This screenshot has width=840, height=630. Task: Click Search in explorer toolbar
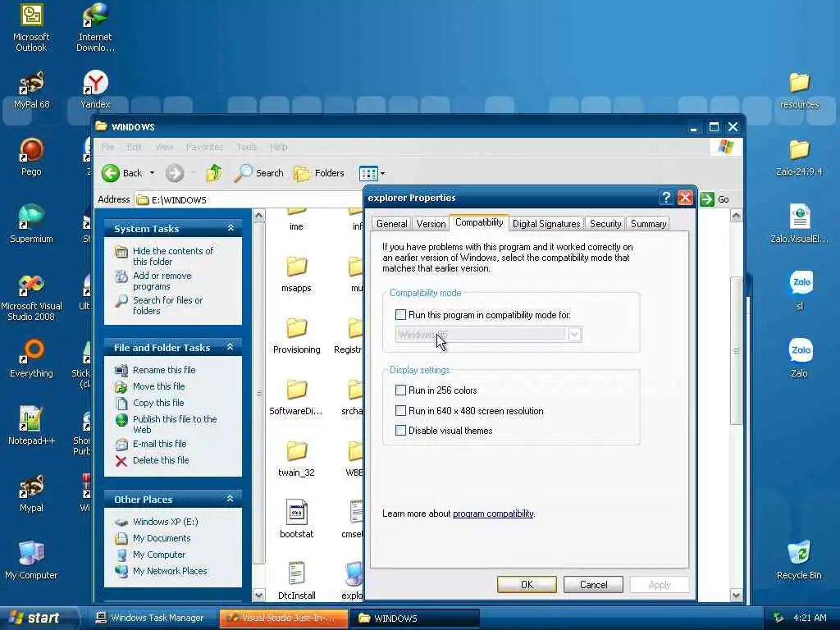point(259,173)
